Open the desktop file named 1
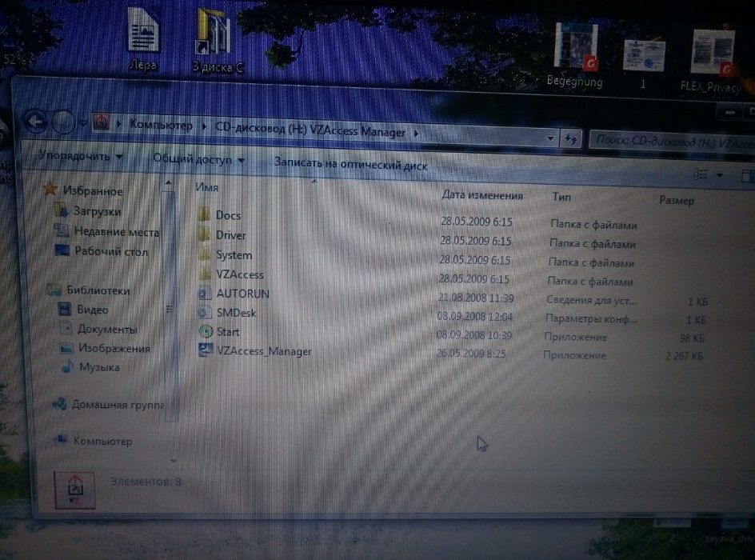755x560 pixels. (x=643, y=65)
